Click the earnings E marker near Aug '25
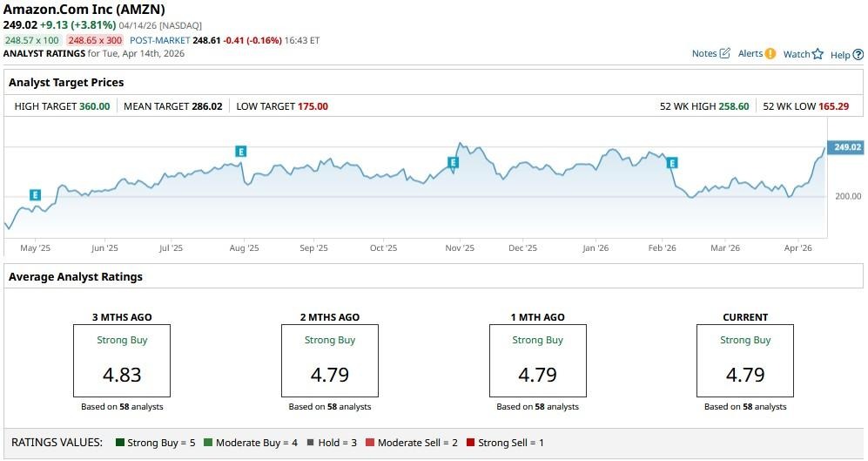868x461 pixels. point(240,152)
